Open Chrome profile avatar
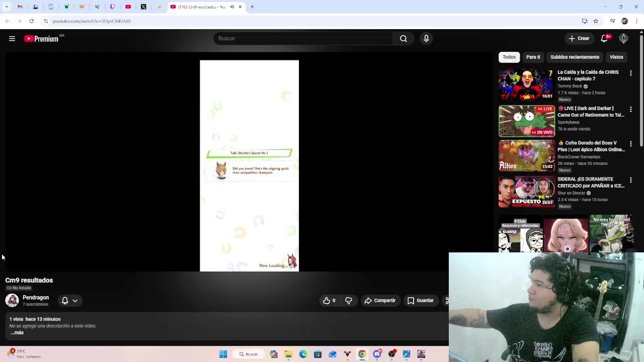Image resolution: width=644 pixels, height=362 pixels. coord(624,21)
